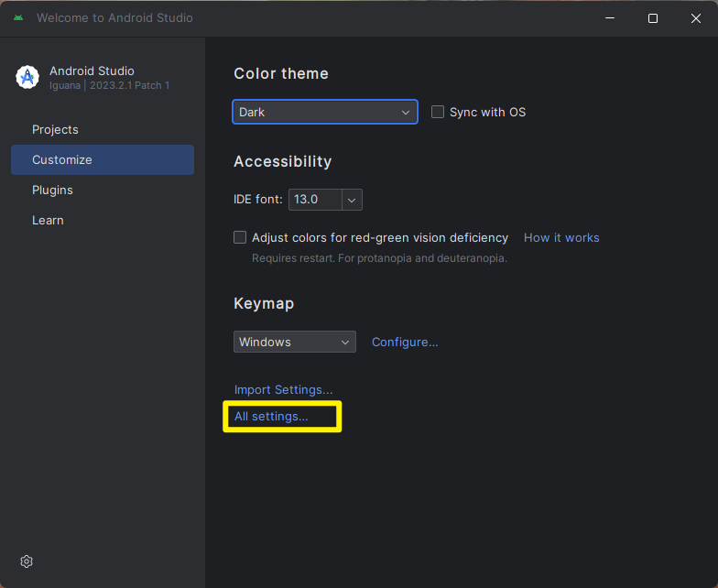
Task: Click the Configure... keymap link
Action: click(x=405, y=343)
